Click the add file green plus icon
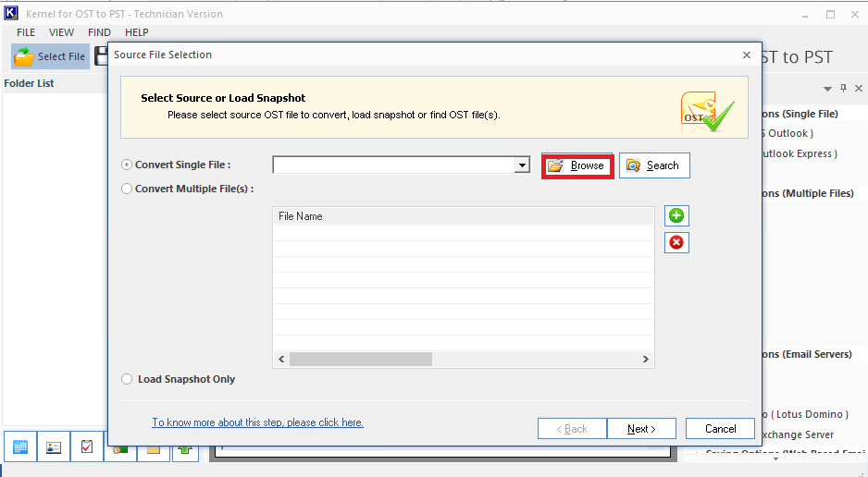Screen dimensions: 868x477 pos(676,215)
